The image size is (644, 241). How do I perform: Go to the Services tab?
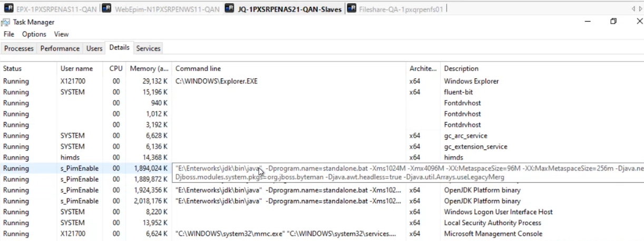point(148,48)
